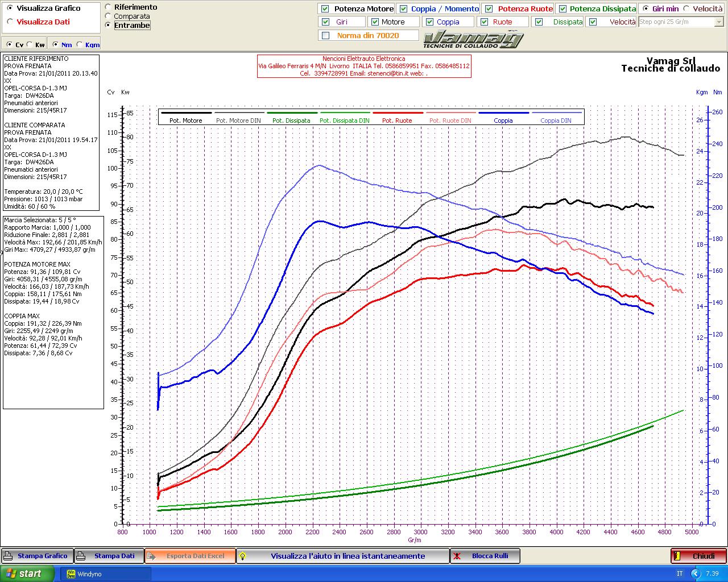728x582 pixels.
Task: Click 'Giri Max: 4709,27 / 4933,87' text
Action: pyautogui.click(x=49, y=250)
